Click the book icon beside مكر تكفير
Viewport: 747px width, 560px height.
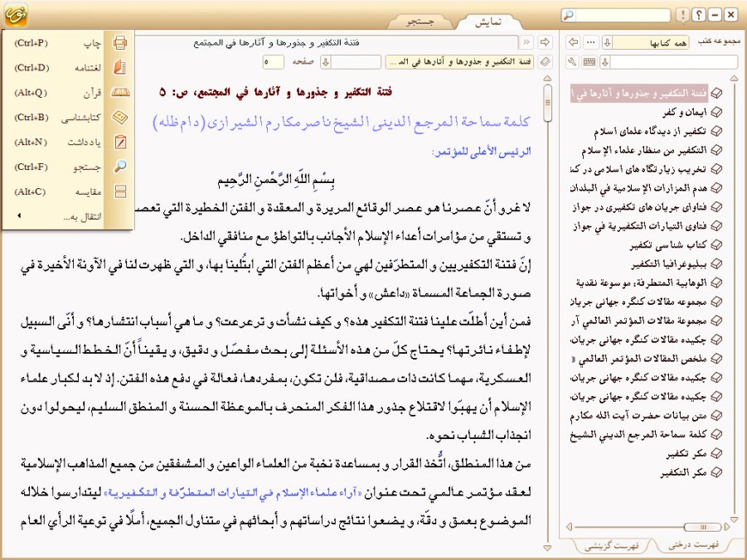(715, 453)
